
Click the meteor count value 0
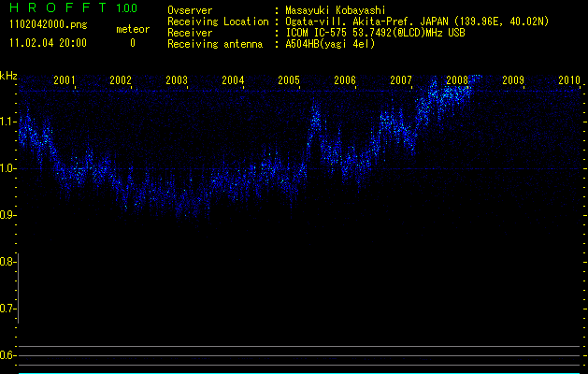tap(133, 43)
